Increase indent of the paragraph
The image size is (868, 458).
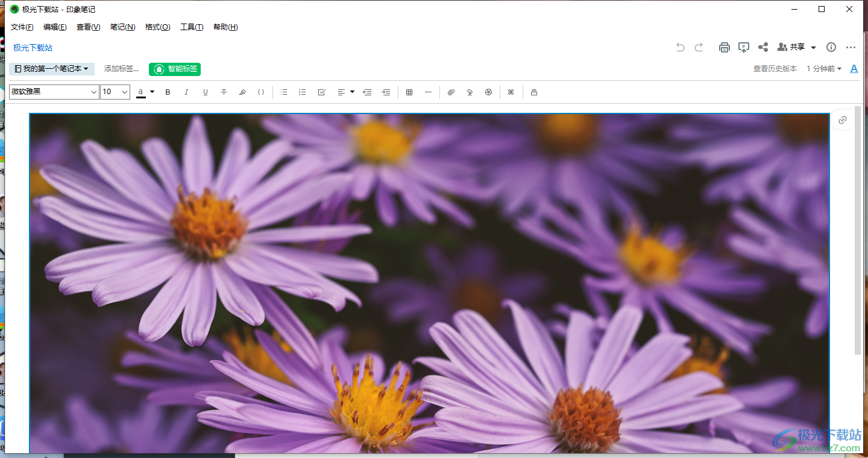(386, 92)
